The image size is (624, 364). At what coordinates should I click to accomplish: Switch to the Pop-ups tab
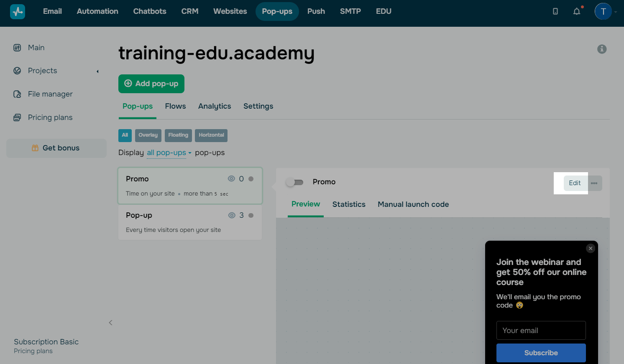coord(138,107)
